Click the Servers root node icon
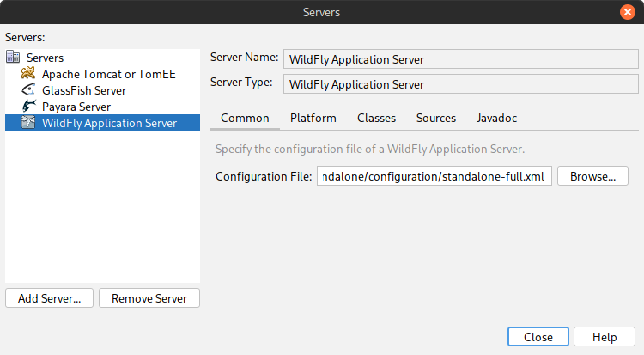Image resolution: width=644 pixels, height=355 pixels. tap(13, 57)
